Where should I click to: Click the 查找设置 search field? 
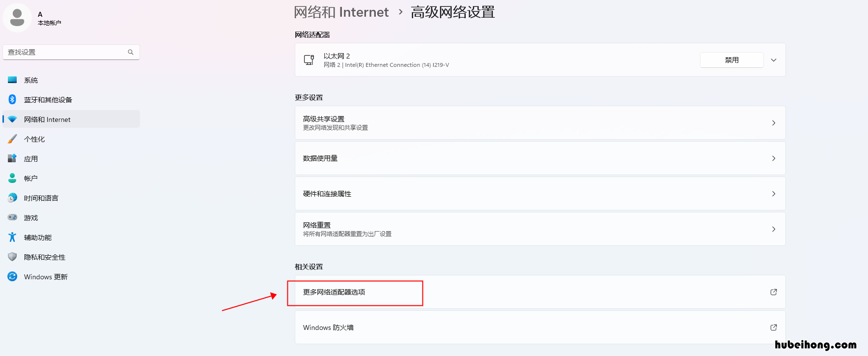coord(71,52)
